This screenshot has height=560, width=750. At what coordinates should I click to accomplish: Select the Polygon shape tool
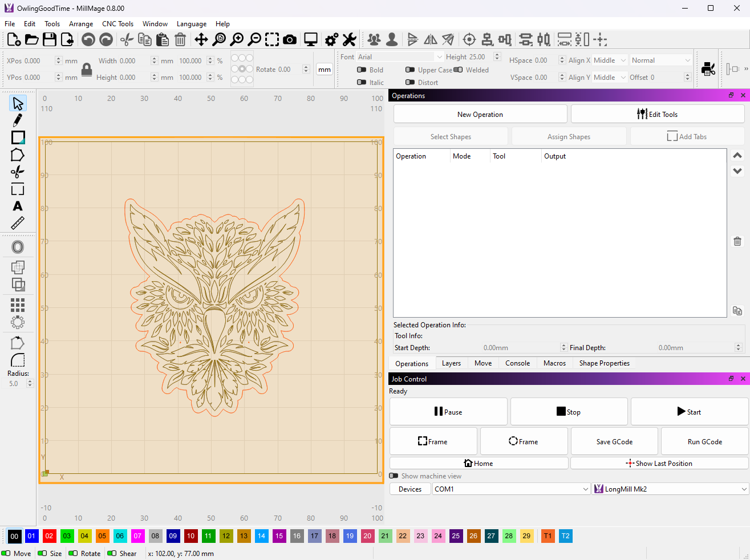(18, 155)
